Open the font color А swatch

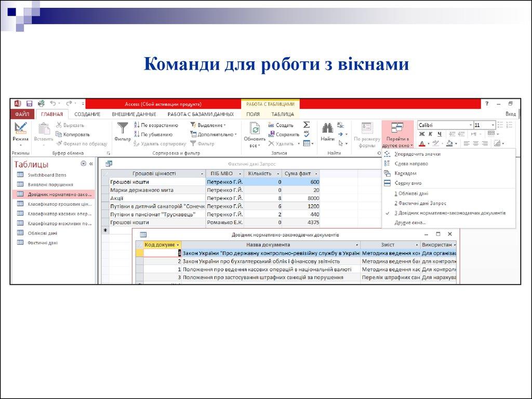422,144
